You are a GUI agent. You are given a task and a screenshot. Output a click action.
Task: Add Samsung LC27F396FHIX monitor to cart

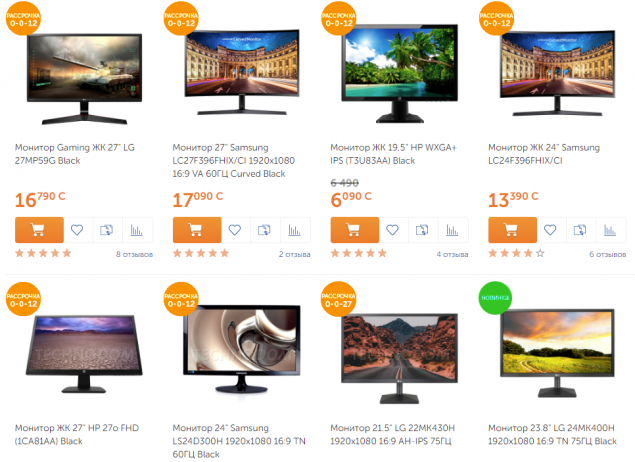point(197,230)
